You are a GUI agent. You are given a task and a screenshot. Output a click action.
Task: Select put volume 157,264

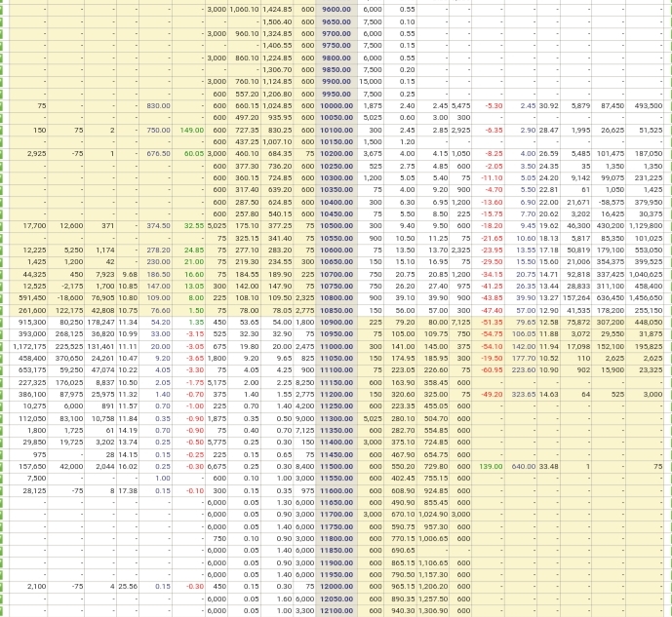[x=576, y=298]
